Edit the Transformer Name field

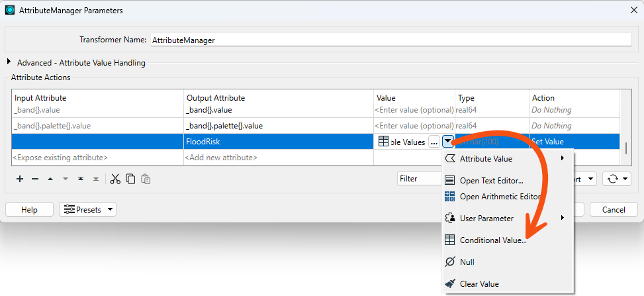tap(391, 40)
